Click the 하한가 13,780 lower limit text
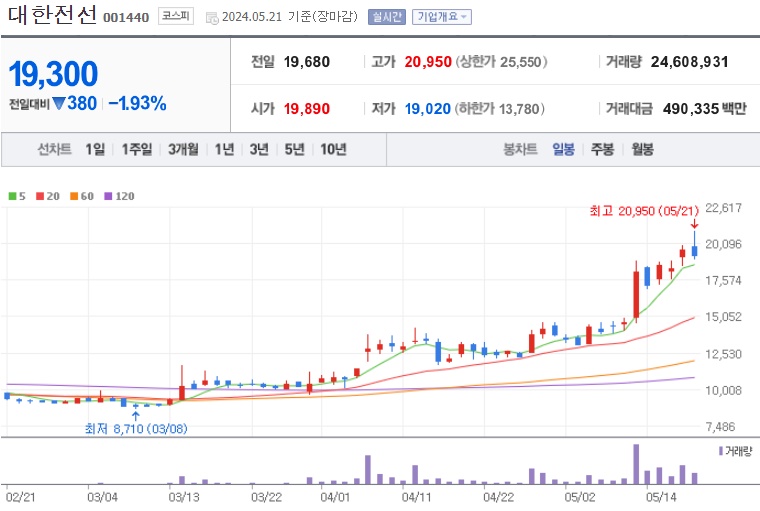The image size is (760, 511). [500, 109]
